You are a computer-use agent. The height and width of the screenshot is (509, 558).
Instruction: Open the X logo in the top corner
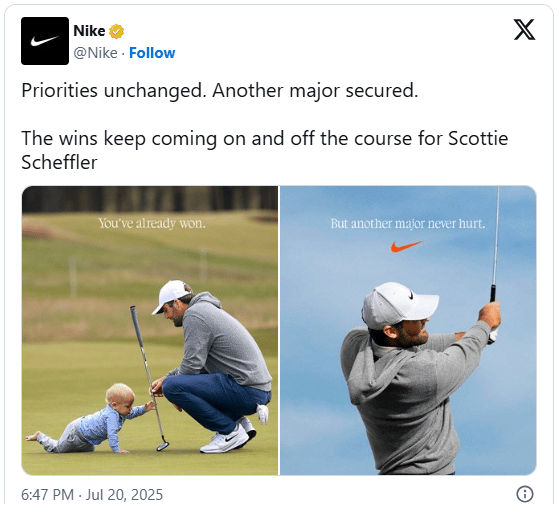(524, 30)
